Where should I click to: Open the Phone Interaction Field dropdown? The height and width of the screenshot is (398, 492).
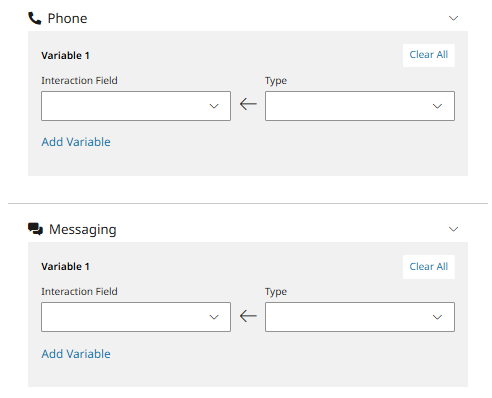(x=136, y=106)
